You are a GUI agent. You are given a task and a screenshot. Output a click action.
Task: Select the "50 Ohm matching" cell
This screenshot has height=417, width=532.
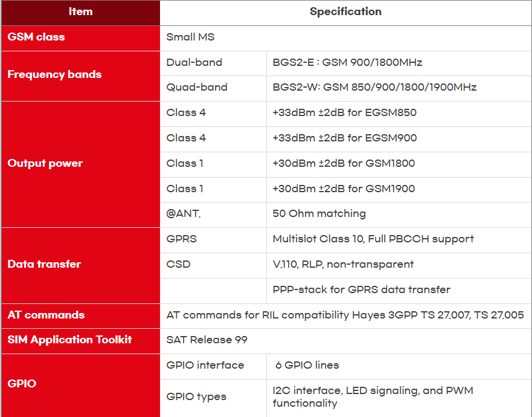(319, 214)
